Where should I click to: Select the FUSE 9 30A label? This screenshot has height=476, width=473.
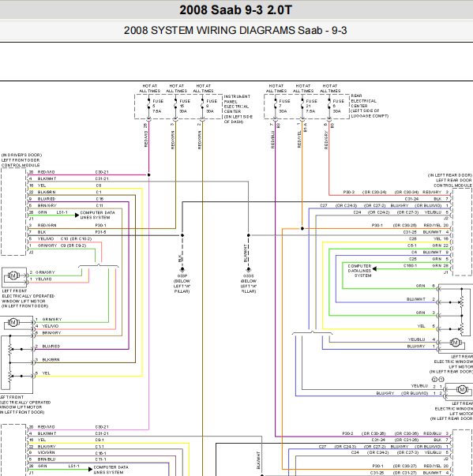[x=212, y=107]
